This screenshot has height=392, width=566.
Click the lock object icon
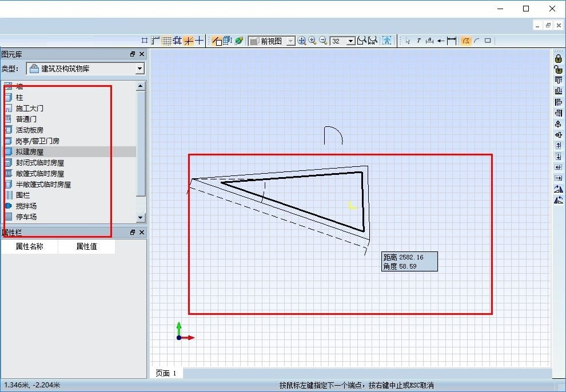click(x=559, y=58)
